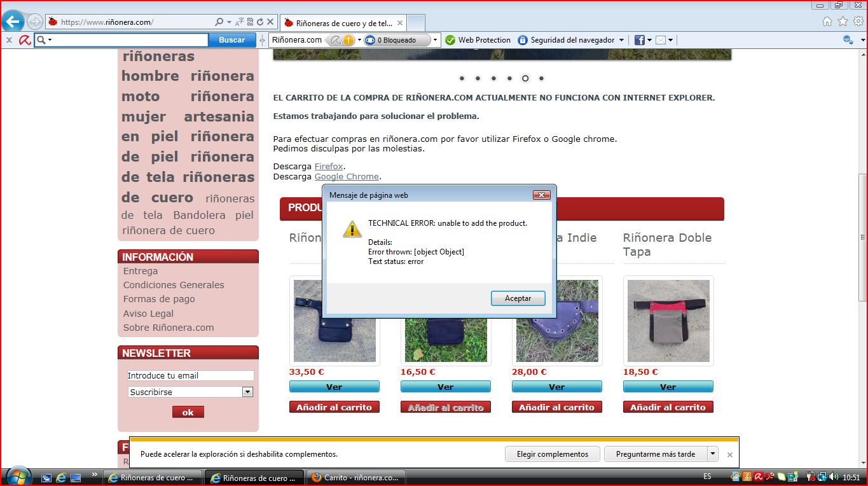
Task: Launch Internet Explorer from Quick Launch
Action: [x=61, y=477]
